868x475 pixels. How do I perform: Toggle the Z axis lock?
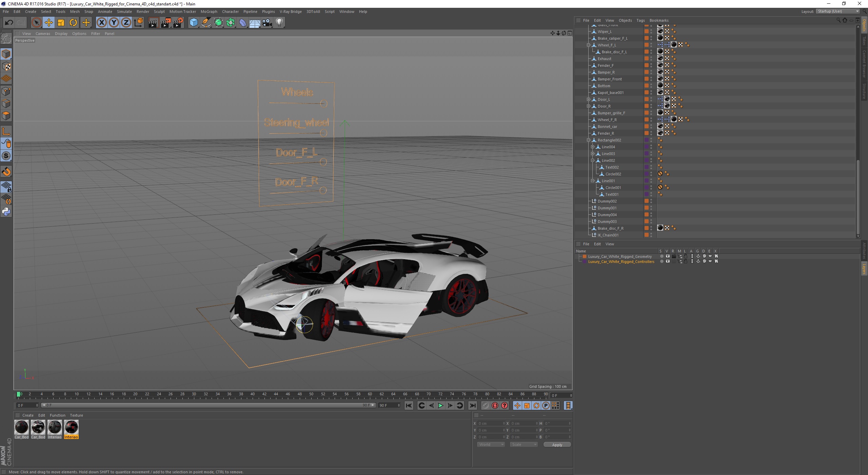click(126, 23)
